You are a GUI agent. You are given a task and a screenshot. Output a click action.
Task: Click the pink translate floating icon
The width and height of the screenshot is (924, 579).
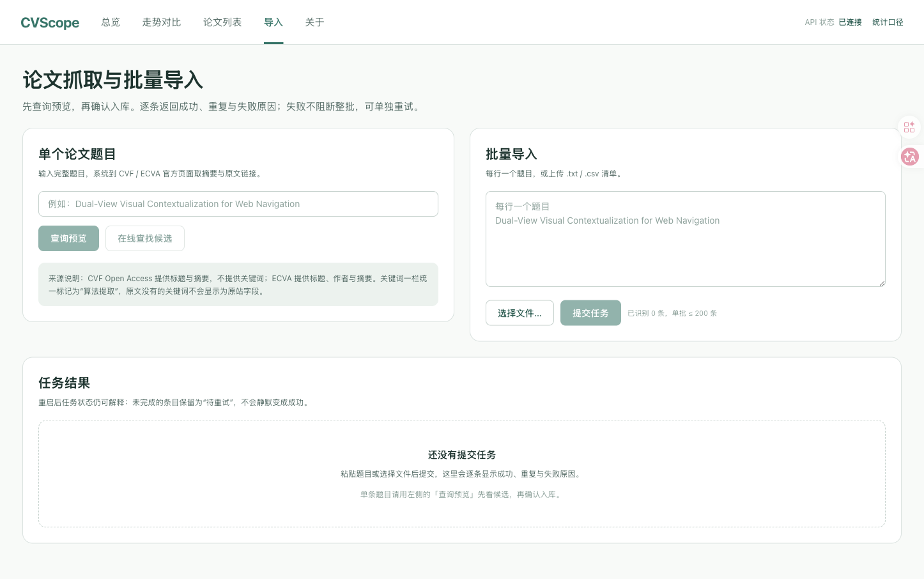[x=910, y=157]
